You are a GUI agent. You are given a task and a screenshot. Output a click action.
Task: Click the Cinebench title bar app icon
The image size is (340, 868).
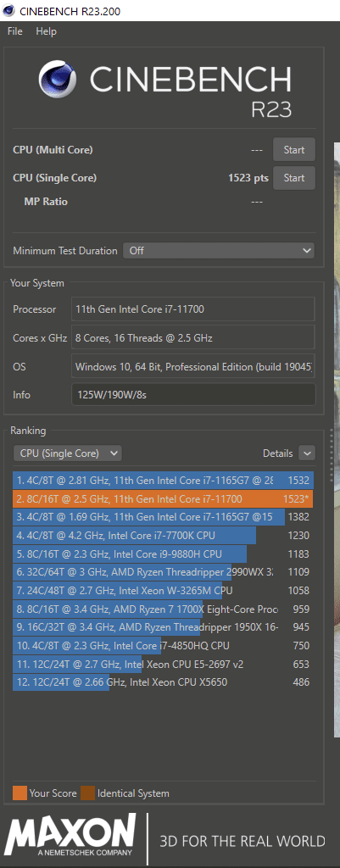coord(8,10)
